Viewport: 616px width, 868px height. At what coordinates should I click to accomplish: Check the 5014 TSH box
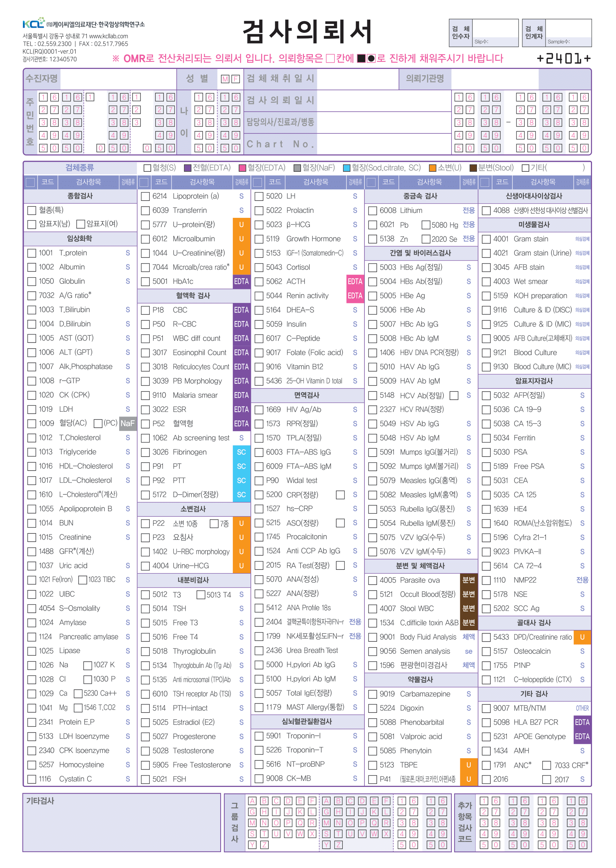coord(145,609)
